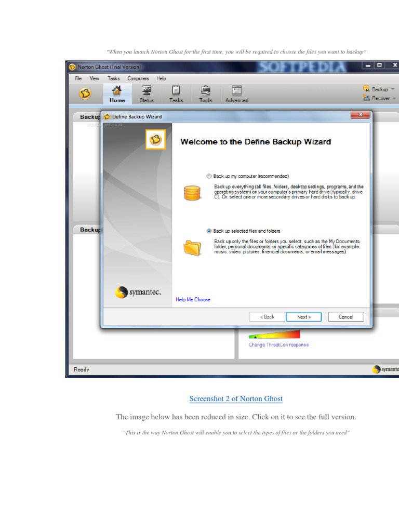Click the yellow folder icon
Image resolution: width=399 pixels, height=532 pixels.
tap(192, 248)
